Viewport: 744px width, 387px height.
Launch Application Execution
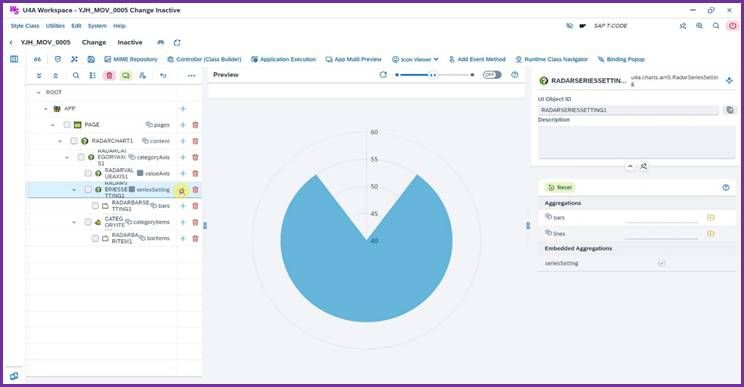283,59
